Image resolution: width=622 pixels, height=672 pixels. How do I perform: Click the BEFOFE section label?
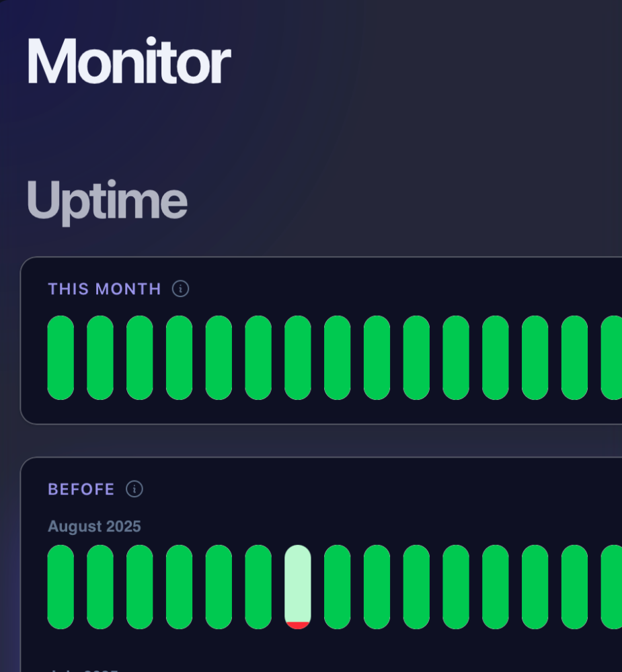(x=81, y=489)
